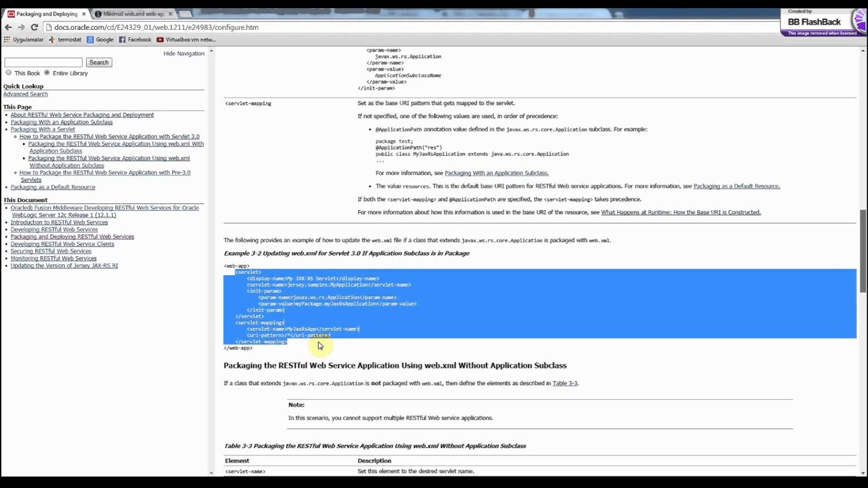Click the <servlet-mapping> element cell
The image size is (868, 488).
248,103
